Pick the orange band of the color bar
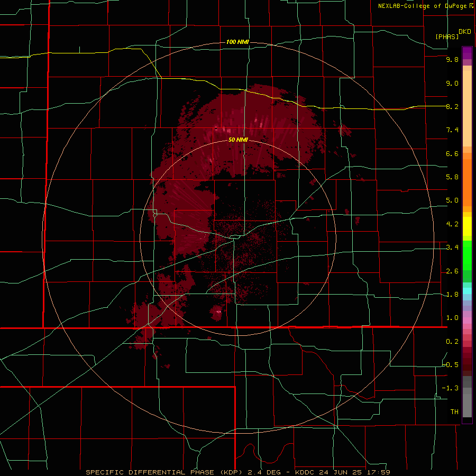Image resolution: width=476 pixels, height=476 pixels. tap(467, 182)
